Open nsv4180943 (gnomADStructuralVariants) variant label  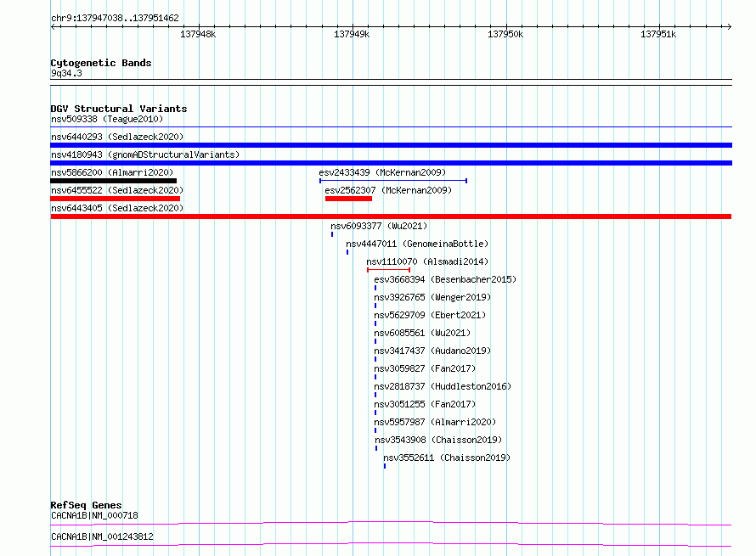click(145, 154)
